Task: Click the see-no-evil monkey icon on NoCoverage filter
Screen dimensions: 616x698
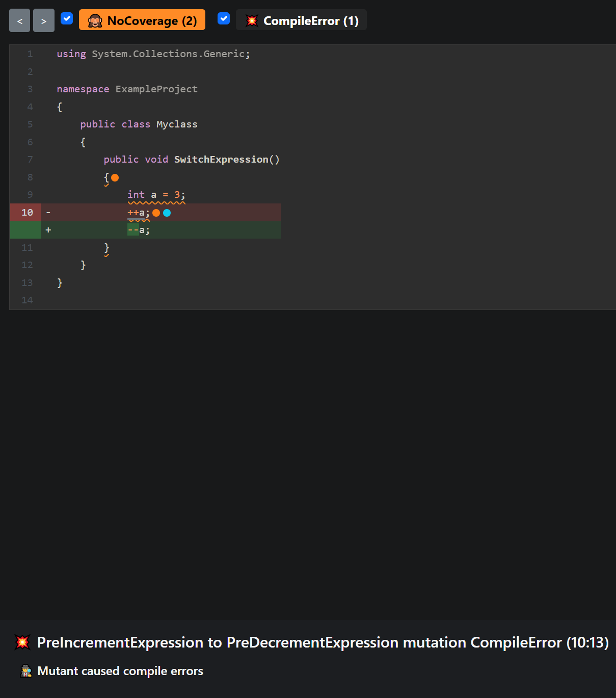Action: tap(94, 20)
